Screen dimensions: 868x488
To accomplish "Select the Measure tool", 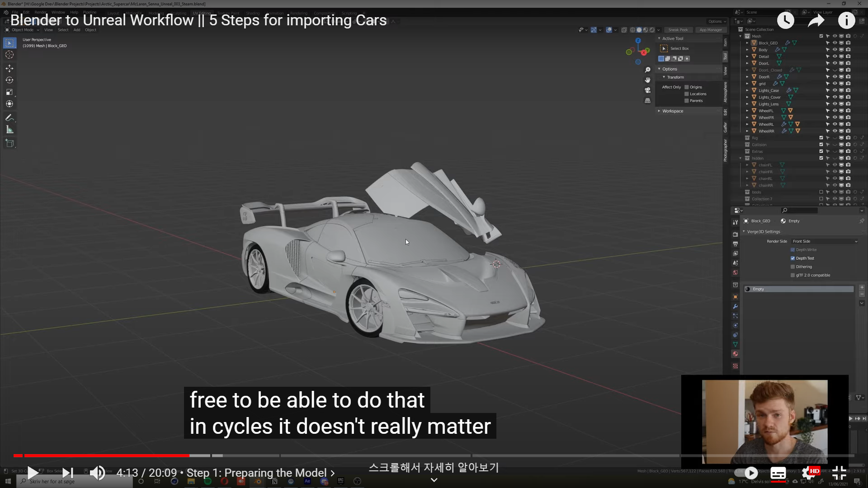I will 9,130.
